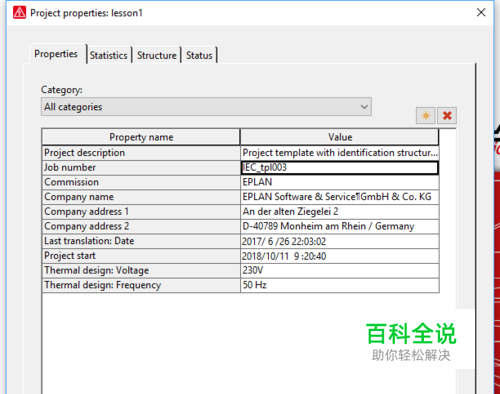Screen dimensions: 500x394
Task: Select the Project start property name
Action: pyautogui.click(x=141, y=256)
